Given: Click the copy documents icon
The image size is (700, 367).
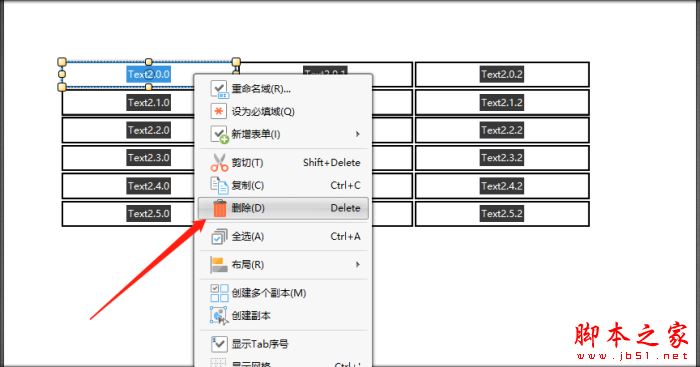Looking at the screenshot, I should coord(219,185).
